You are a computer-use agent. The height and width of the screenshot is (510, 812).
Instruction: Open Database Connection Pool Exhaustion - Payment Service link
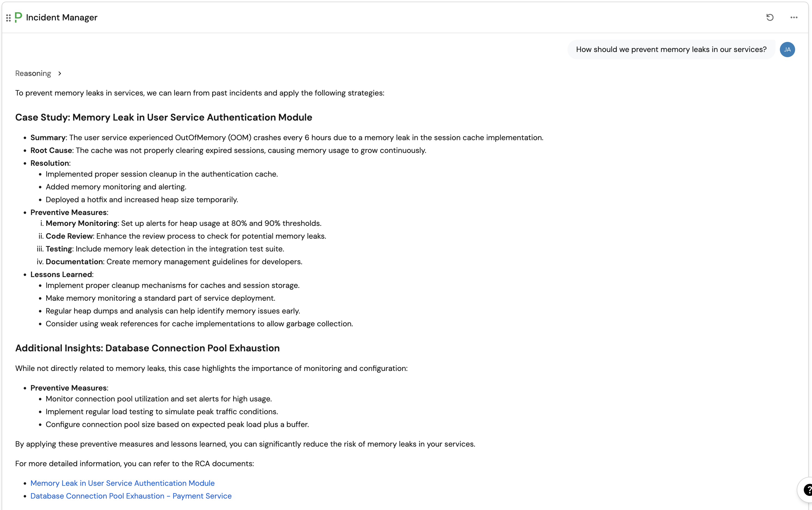click(x=131, y=496)
